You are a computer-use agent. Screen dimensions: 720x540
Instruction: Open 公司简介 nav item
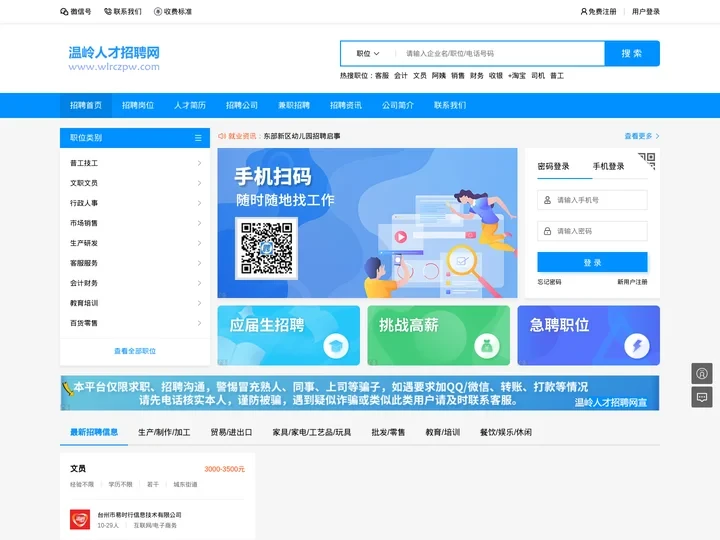click(398, 106)
